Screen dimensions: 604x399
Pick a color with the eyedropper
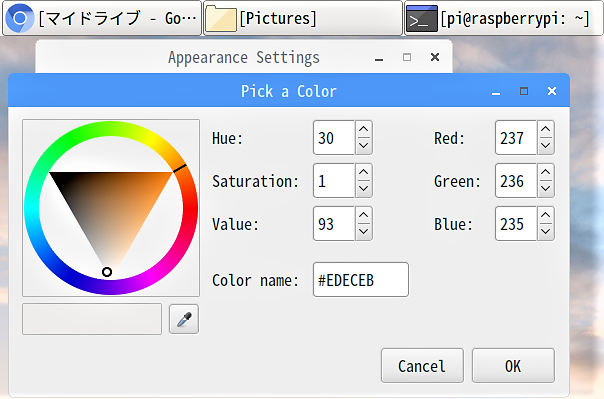[x=184, y=319]
